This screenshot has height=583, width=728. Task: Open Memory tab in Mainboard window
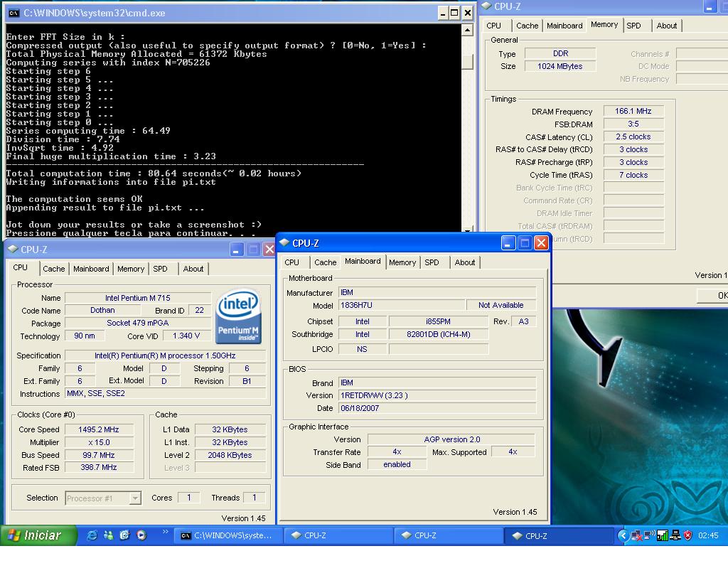point(402,262)
